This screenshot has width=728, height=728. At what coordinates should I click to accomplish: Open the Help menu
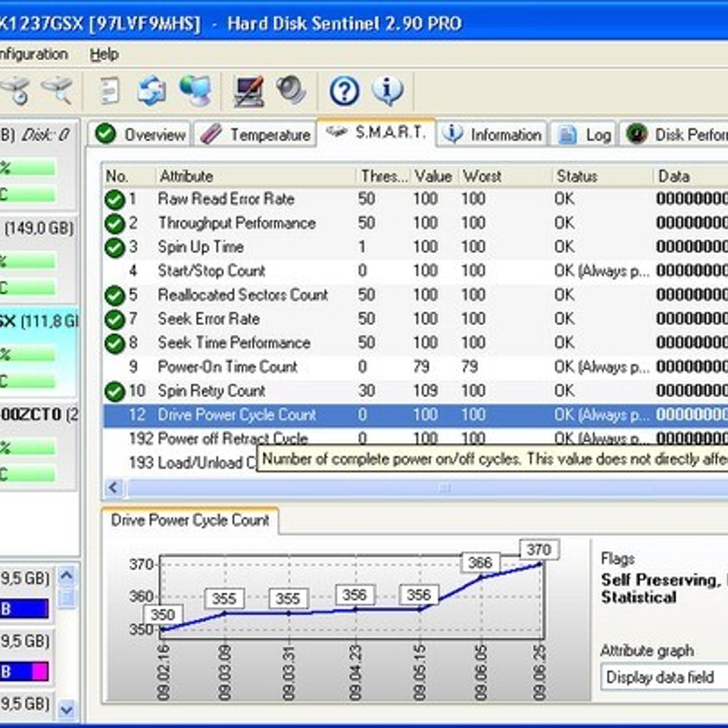click(104, 55)
